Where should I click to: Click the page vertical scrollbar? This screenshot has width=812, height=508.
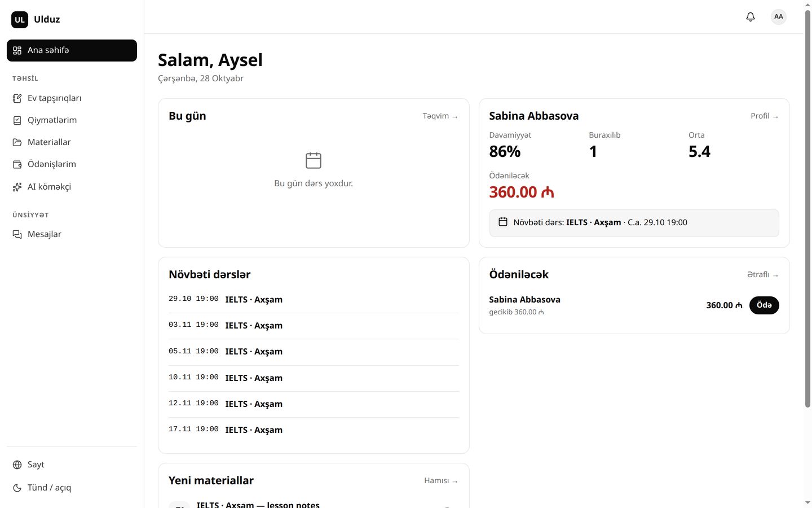(x=807, y=209)
